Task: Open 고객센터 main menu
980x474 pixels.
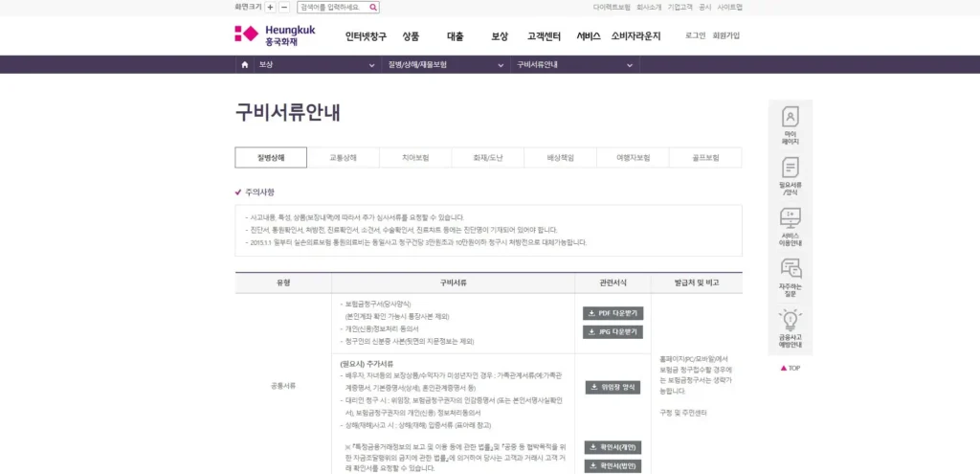Action: 544,36
